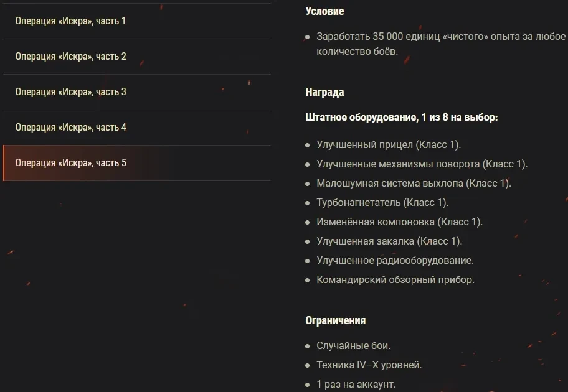568x392 pixels.
Task: Open the «Искра», часть 1 tab
Action: (x=70, y=21)
